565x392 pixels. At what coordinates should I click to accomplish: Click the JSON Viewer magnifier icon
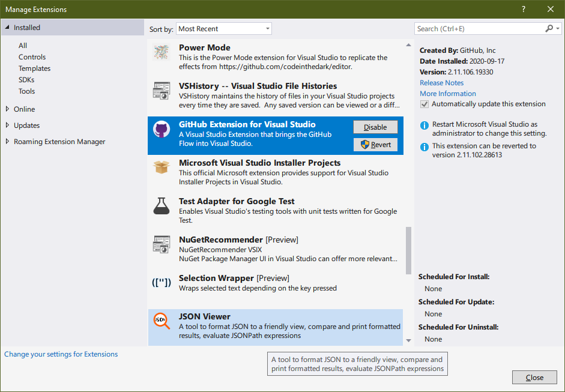(x=161, y=321)
